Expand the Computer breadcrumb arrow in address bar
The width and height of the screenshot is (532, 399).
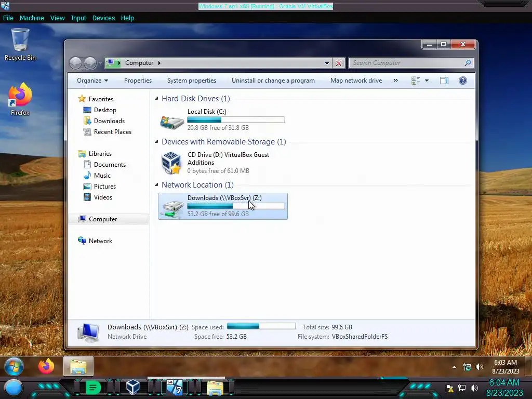(159, 63)
